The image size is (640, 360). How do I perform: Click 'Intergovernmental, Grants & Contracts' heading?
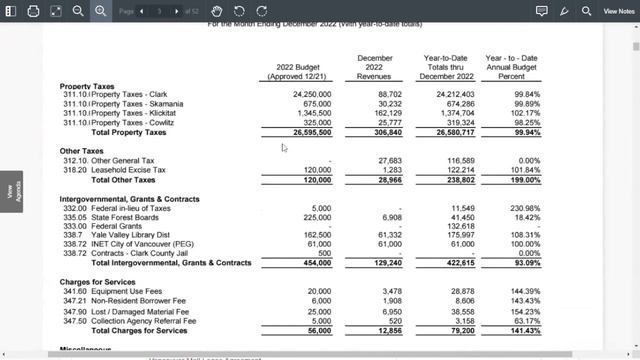click(x=129, y=199)
